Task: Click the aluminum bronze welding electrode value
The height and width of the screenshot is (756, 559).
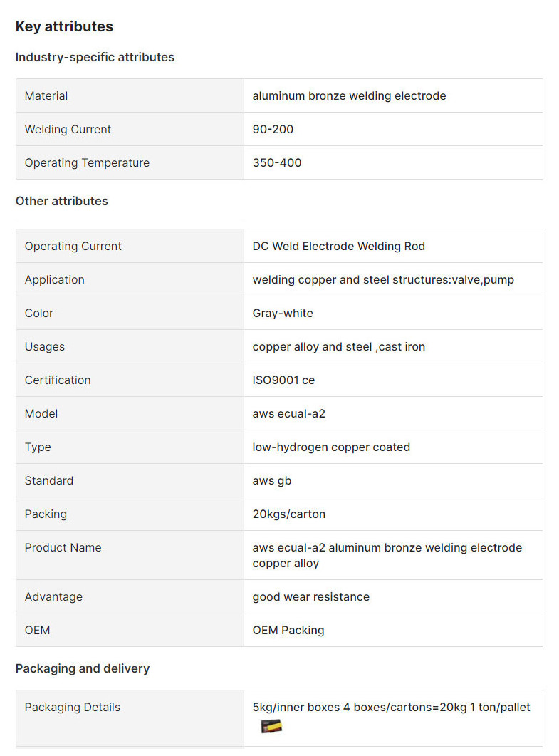Action: tap(349, 95)
